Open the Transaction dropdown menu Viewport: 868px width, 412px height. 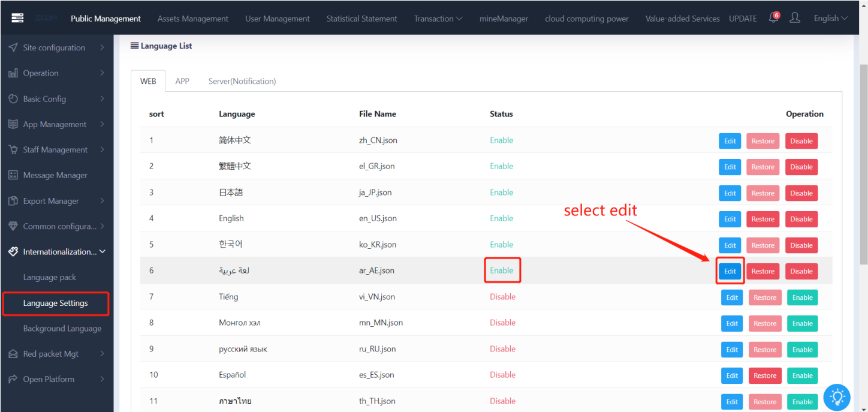coord(438,19)
